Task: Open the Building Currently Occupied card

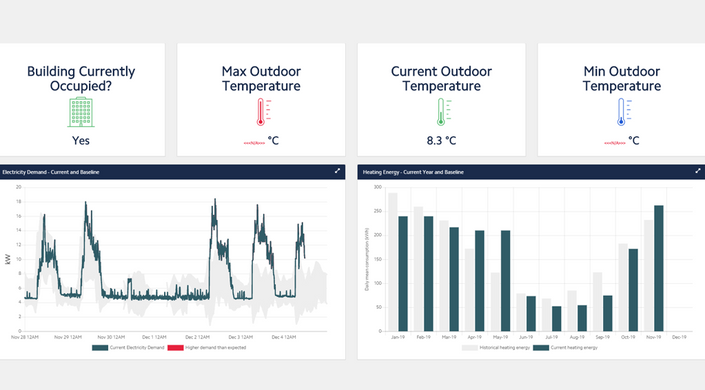Action: pos(81,100)
